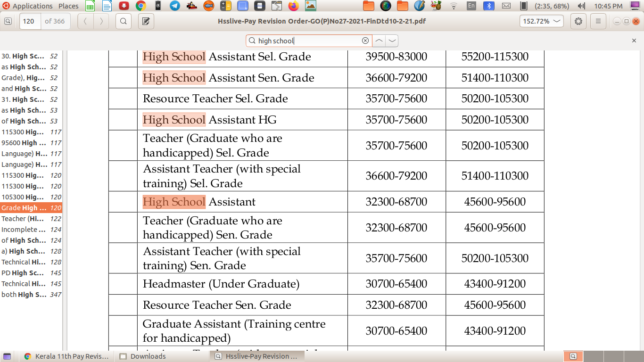This screenshot has height=362, width=644.
Task: Click the page number field showing 120
Action: [x=30, y=21]
